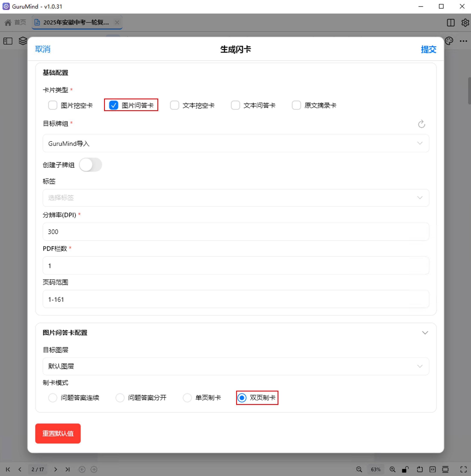Open the 选择标签 tag dropdown
This screenshot has width=471, height=476.
(x=236, y=198)
